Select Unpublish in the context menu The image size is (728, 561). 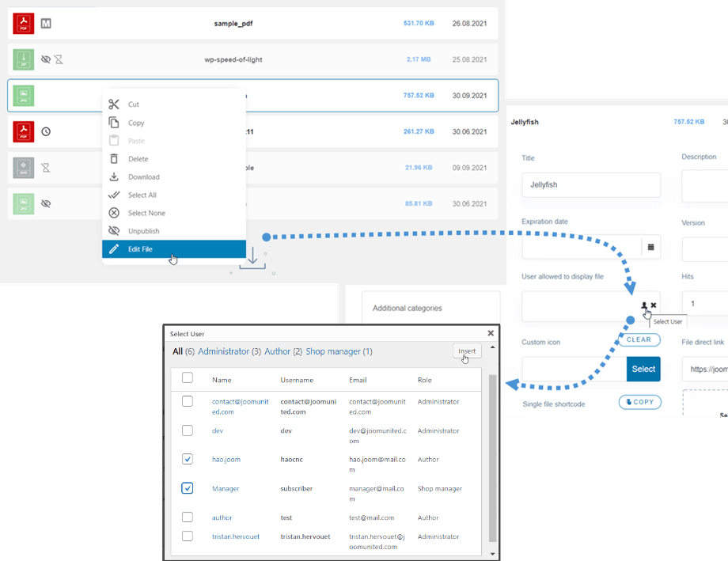pos(143,231)
